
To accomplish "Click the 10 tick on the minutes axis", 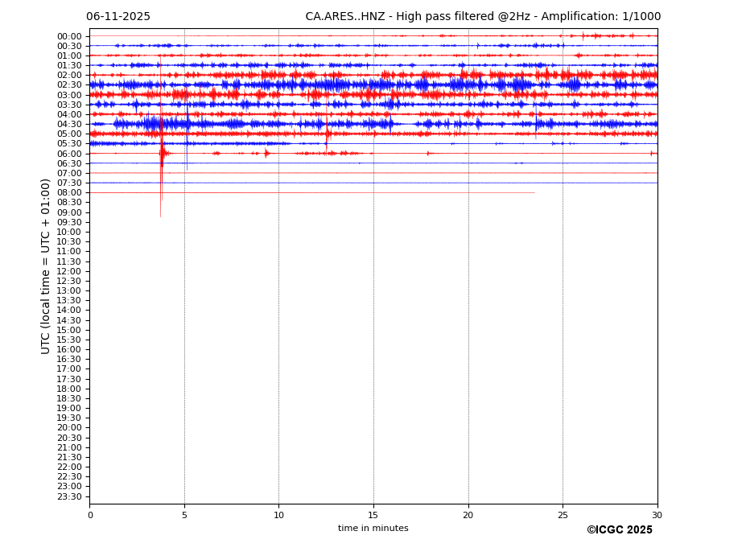I will [278, 515].
